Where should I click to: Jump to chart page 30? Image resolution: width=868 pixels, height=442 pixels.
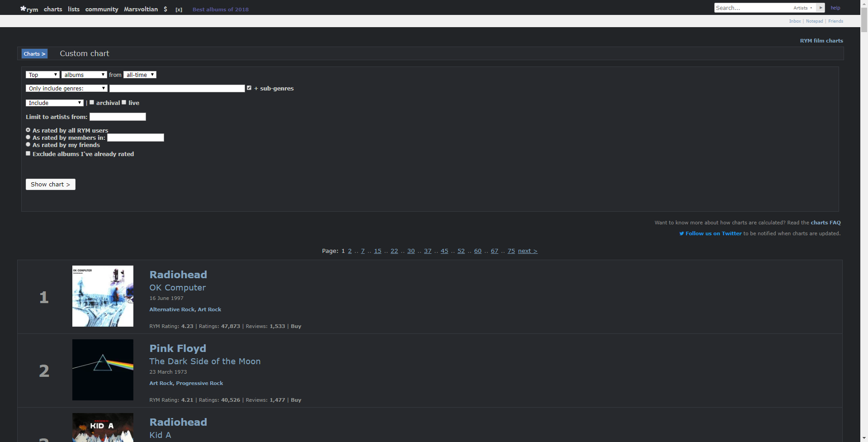[411, 251]
